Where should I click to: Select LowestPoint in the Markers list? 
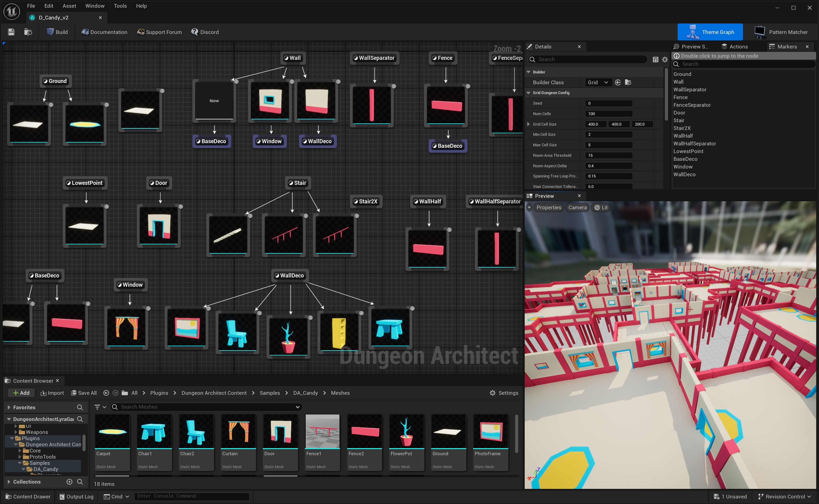coord(688,151)
